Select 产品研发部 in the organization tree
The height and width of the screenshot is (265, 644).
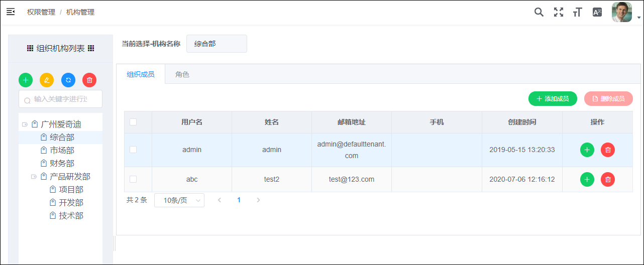(70, 176)
